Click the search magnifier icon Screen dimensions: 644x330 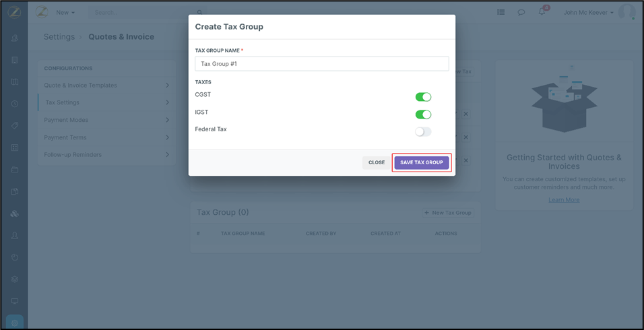200,12
